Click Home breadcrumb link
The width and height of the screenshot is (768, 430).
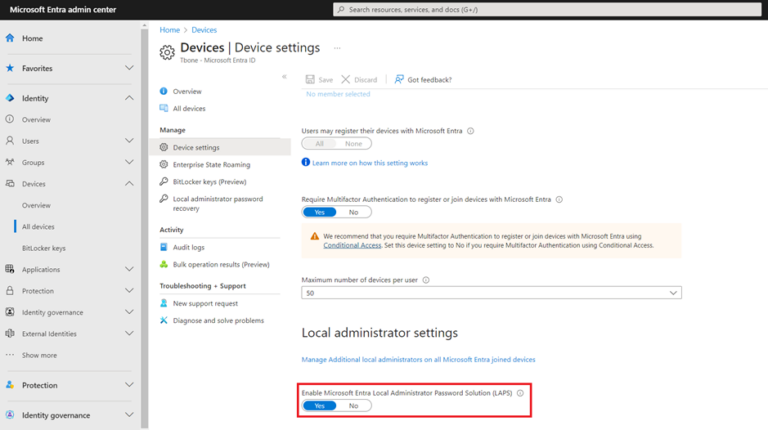coord(169,30)
